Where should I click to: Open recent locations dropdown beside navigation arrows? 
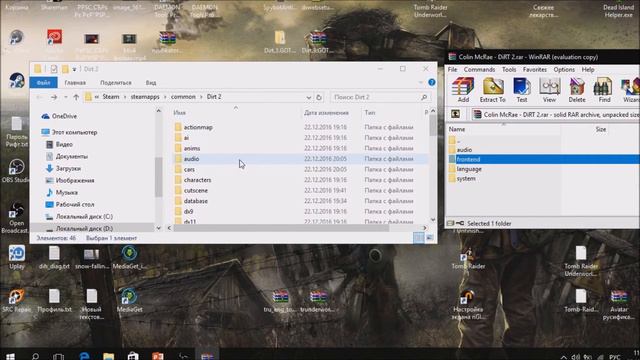(x=65, y=97)
